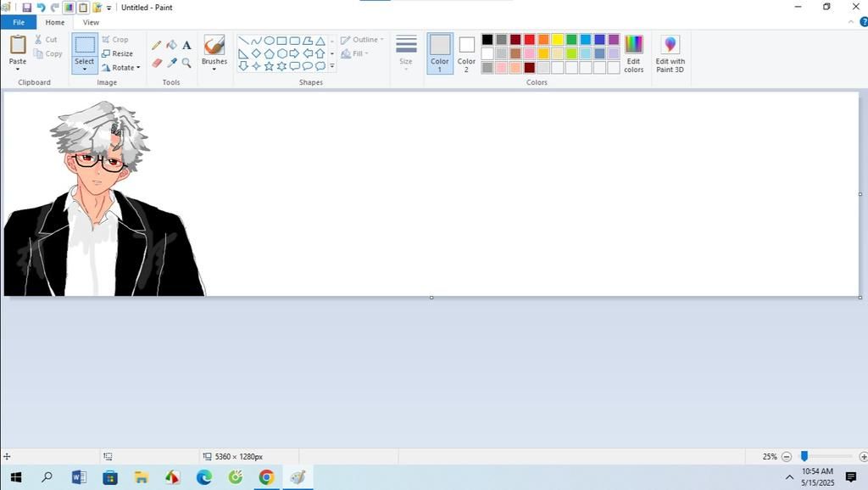Viewport: 868px width, 490px height.
Task: Click the Save icon in quick access toolbar
Action: coord(26,8)
